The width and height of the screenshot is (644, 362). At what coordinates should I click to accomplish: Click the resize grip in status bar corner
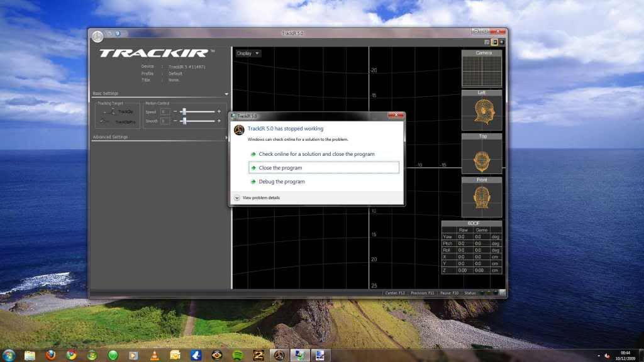tap(502, 293)
